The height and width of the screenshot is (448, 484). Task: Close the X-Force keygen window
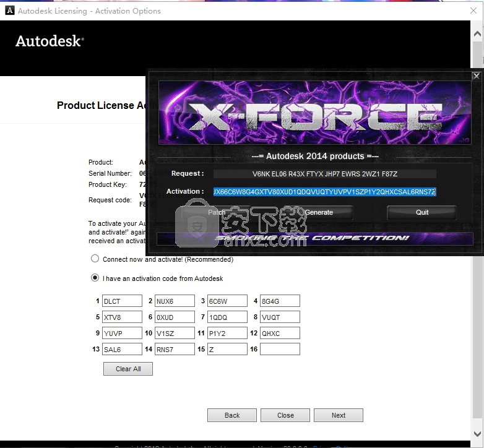[477, 76]
